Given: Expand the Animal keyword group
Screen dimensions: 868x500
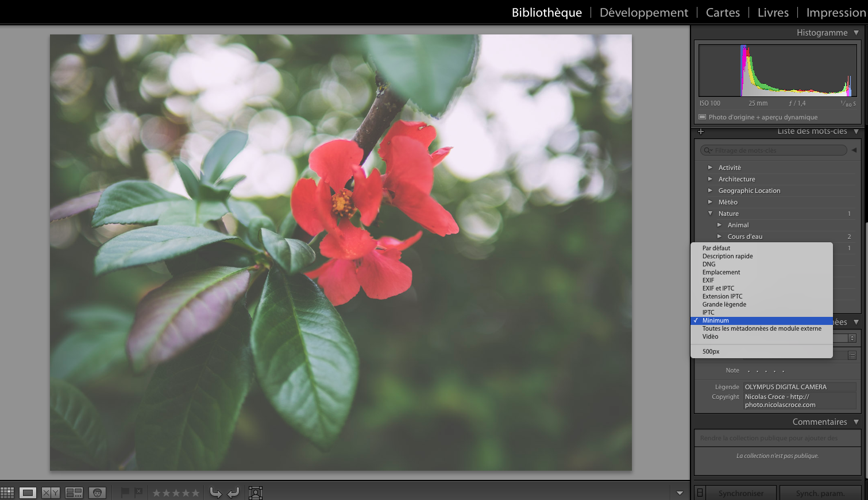Looking at the screenshot, I should (x=719, y=224).
